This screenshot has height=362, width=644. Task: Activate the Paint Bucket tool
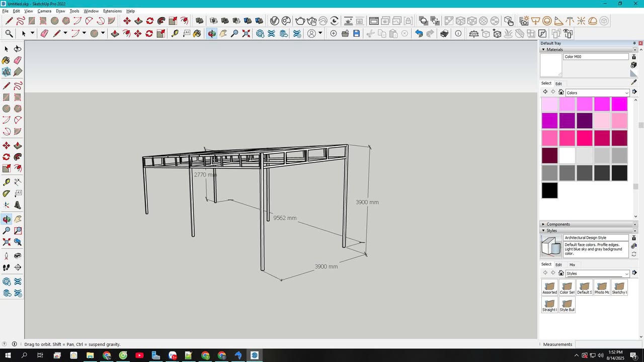7,60
